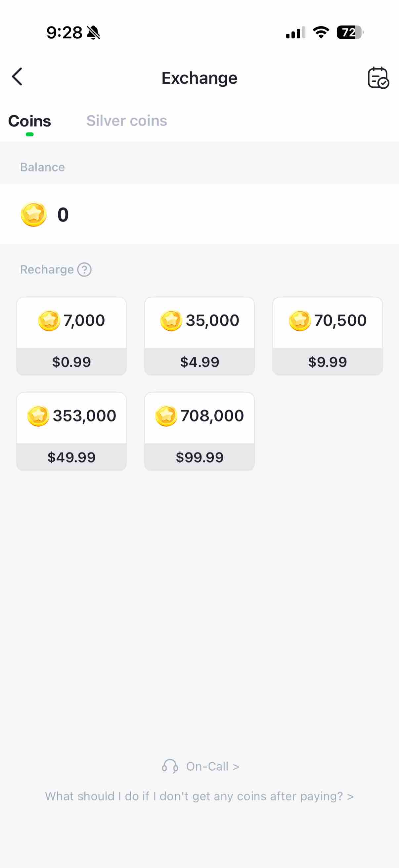Tap the Exchange page title
Viewport: 399px width, 868px height.
[199, 78]
